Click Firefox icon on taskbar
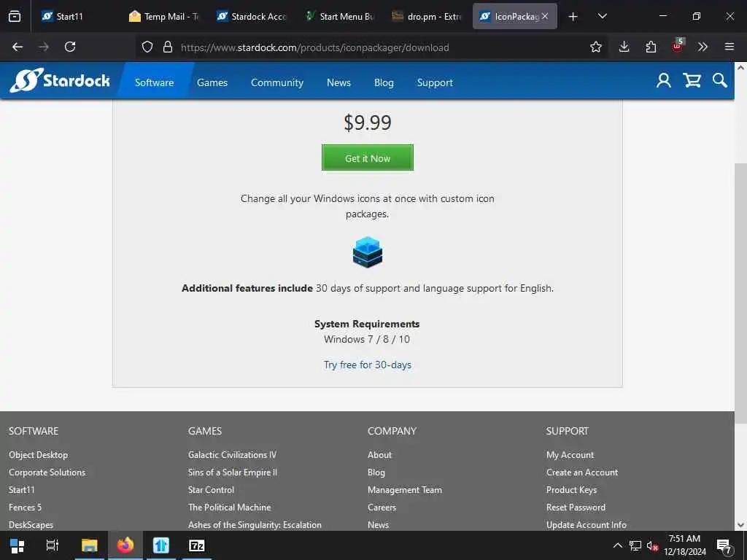The image size is (747, 560). point(125,545)
